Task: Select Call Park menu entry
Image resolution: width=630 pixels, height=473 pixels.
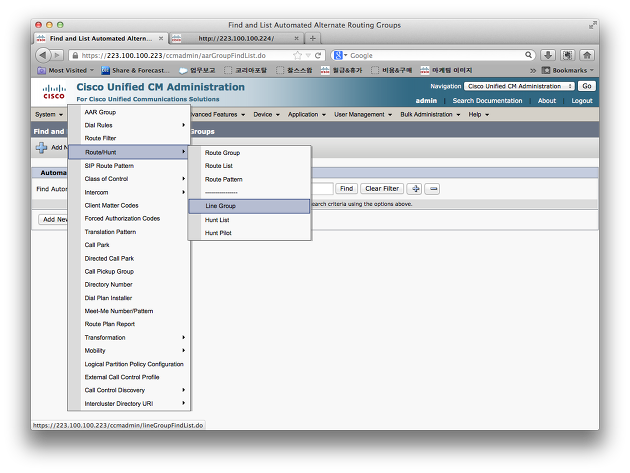Action: (x=129, y=245)
